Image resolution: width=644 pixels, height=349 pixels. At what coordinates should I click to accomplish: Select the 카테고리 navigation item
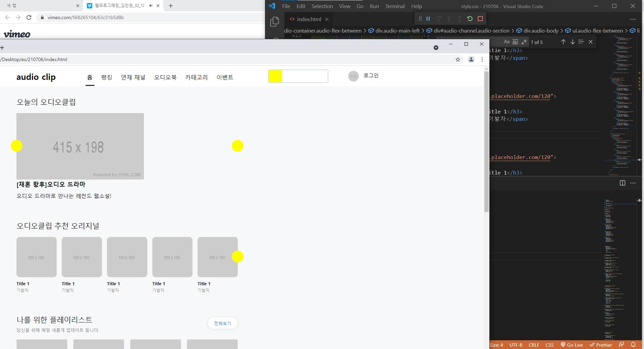point(197,77)
